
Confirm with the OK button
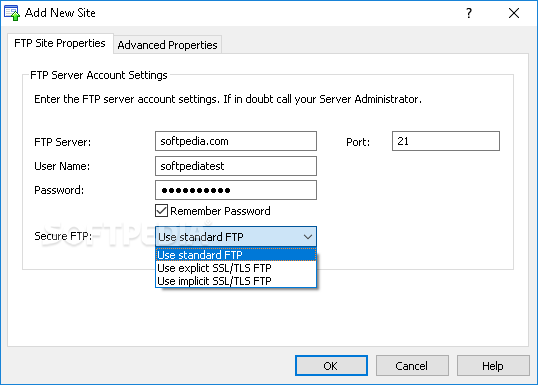[x=331, y=366]
